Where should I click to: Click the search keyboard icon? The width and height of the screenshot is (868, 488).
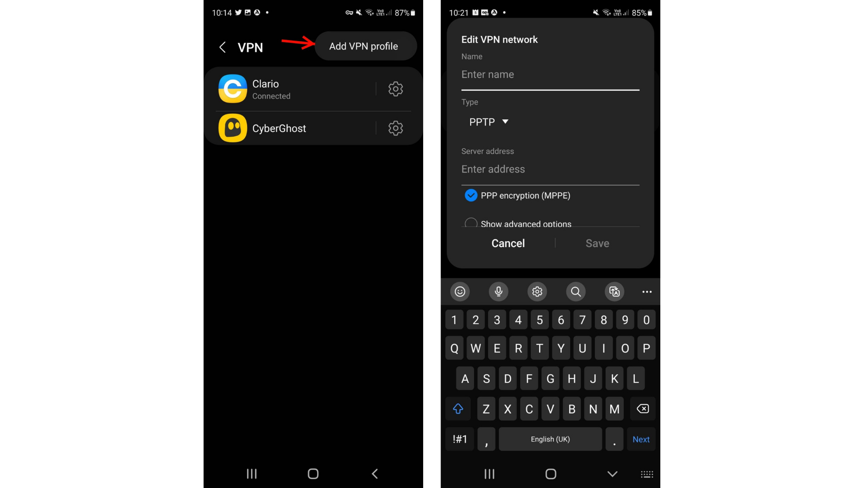tap(575, 291)
